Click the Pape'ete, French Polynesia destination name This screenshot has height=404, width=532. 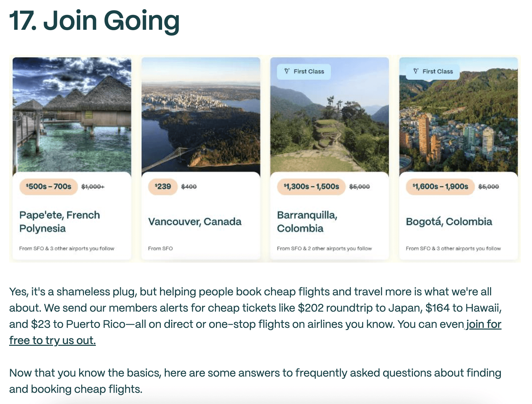pos(60,221)
